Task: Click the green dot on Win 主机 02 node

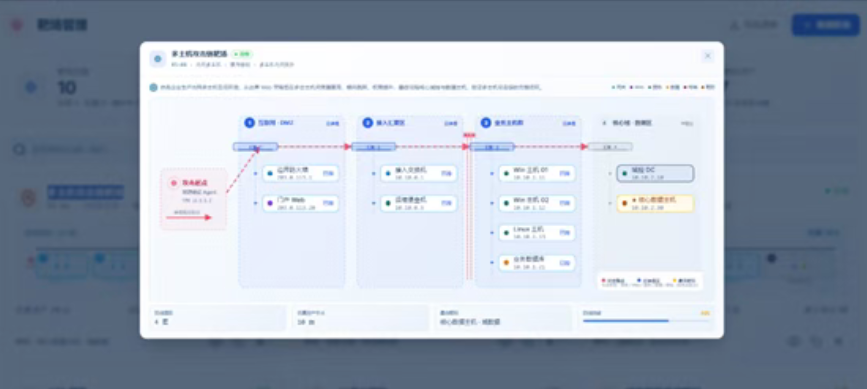Action: tap(506, 203)
